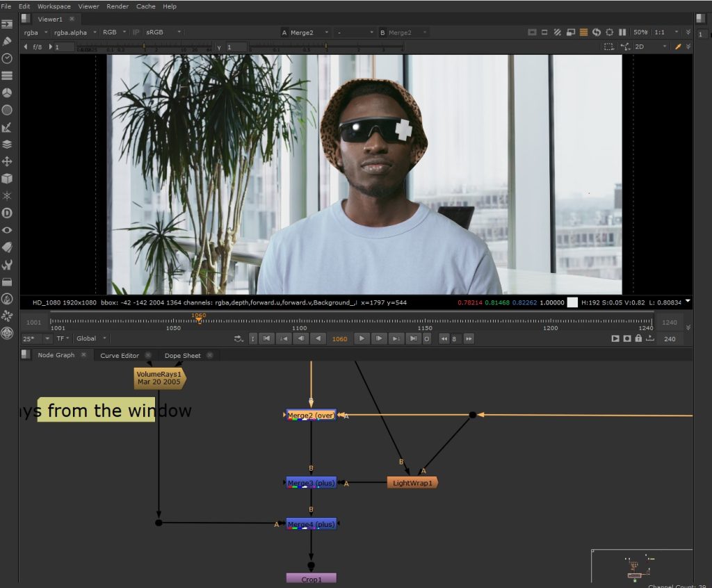Viewport: 712px width, 588px height.
Task: Open the rgba.alpha channel dropdown
Action: 75,32
